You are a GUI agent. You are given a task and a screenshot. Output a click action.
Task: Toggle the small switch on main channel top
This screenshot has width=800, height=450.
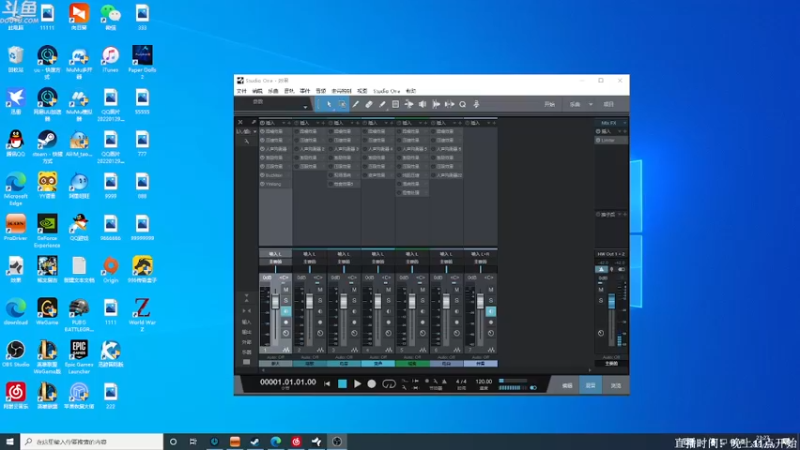tap(621, 269)
